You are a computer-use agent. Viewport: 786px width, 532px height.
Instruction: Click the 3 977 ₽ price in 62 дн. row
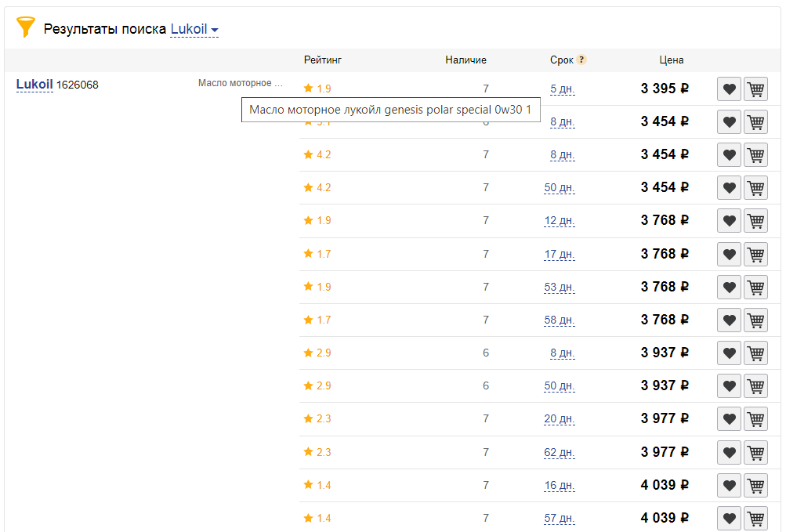tap(665, 452)
